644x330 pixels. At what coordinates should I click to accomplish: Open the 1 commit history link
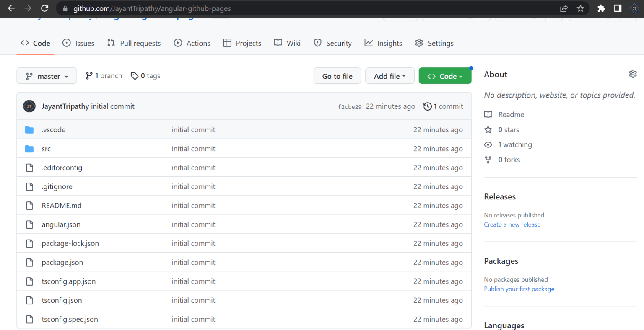[444, 106]
